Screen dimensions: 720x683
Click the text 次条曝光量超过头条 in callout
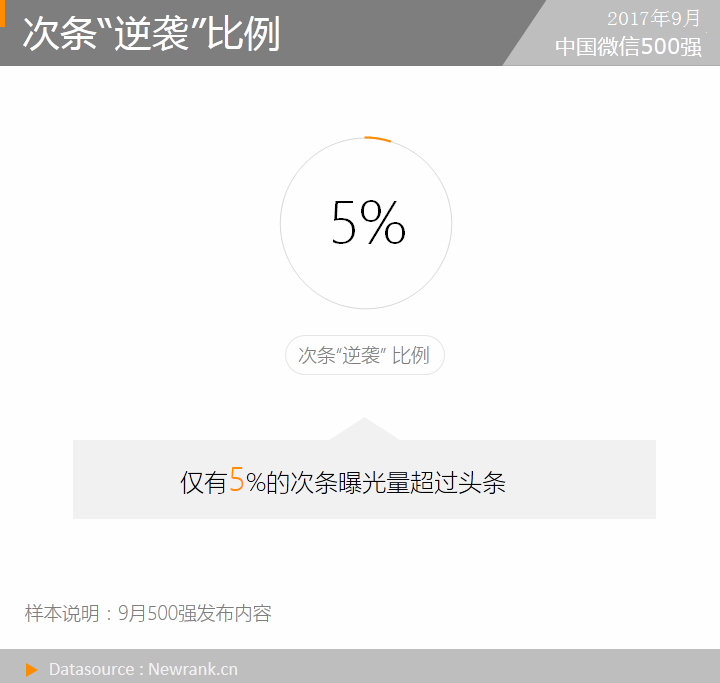pos(398,483)
